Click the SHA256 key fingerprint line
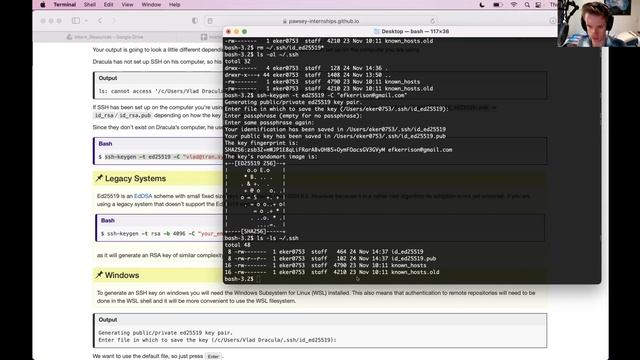 [x=338, y=150]
